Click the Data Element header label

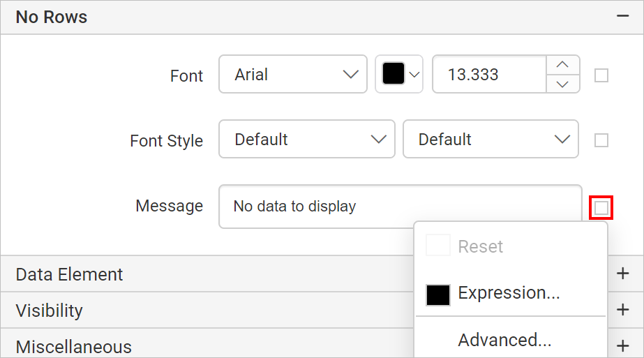[69, 274]
